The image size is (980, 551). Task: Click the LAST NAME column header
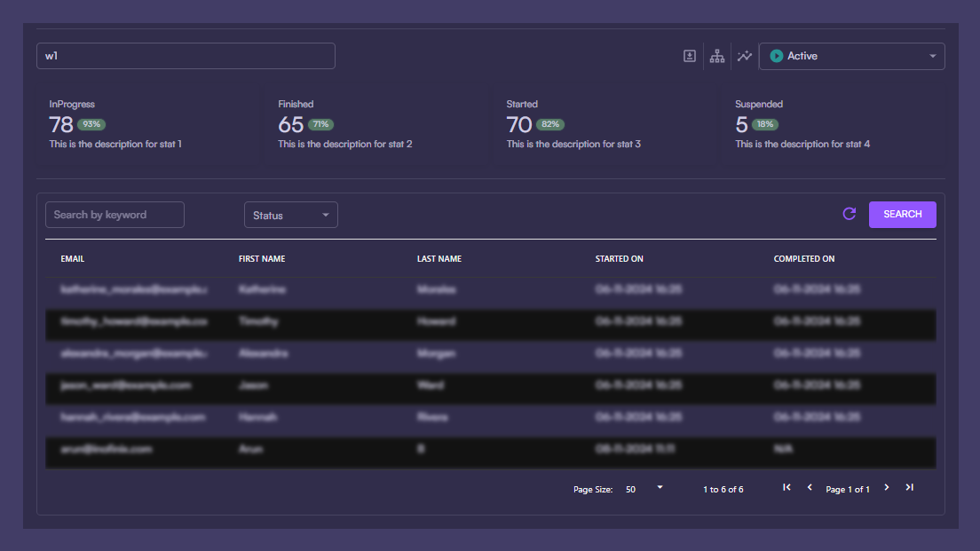[439, 259]
